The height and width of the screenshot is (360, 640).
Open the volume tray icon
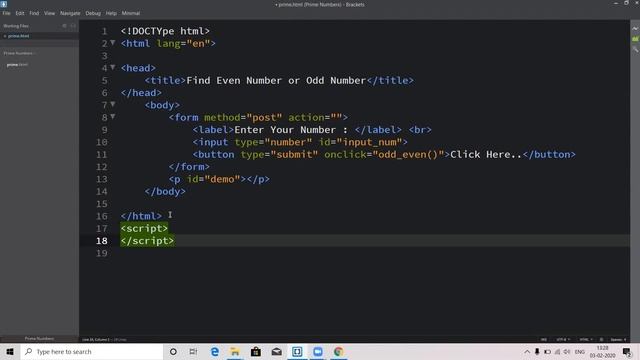pos(567,351)
